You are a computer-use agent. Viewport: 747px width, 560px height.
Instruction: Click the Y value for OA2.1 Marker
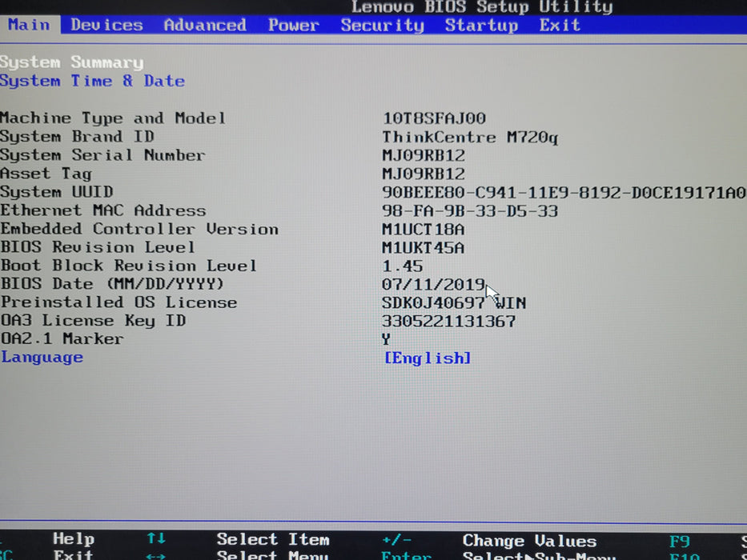pyautogui.click(x=387, y=339)
